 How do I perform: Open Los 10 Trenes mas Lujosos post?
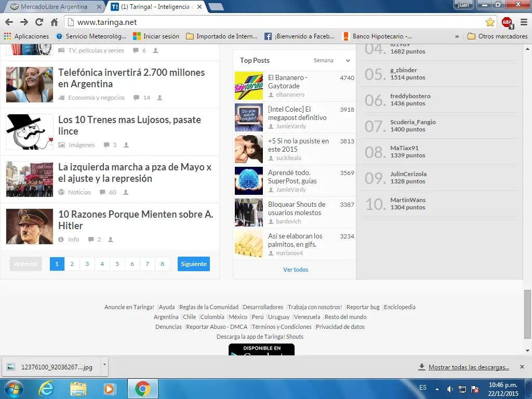129,125
